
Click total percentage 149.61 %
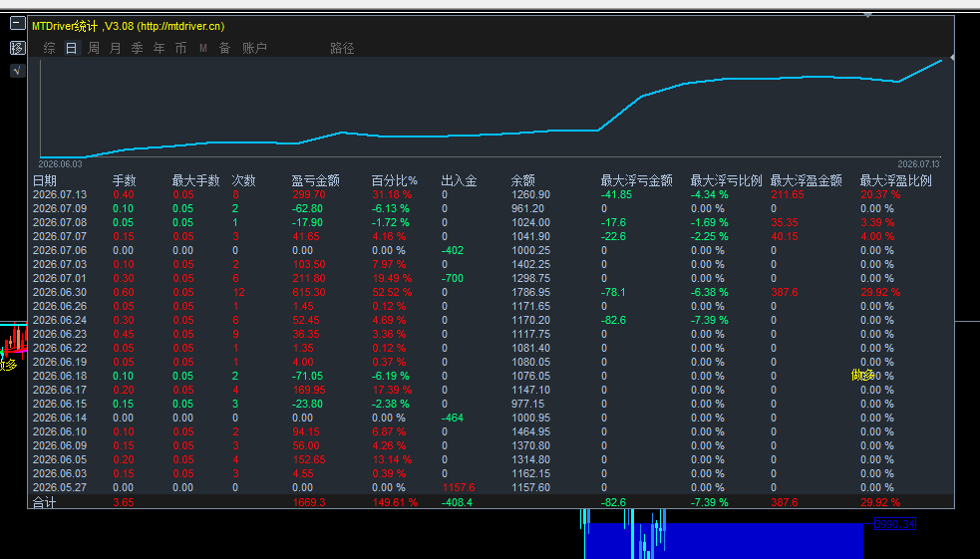(395, 503)
